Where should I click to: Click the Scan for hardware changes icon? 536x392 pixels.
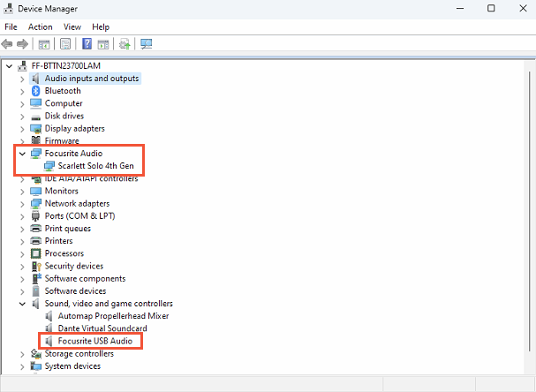tap(147, 43)
